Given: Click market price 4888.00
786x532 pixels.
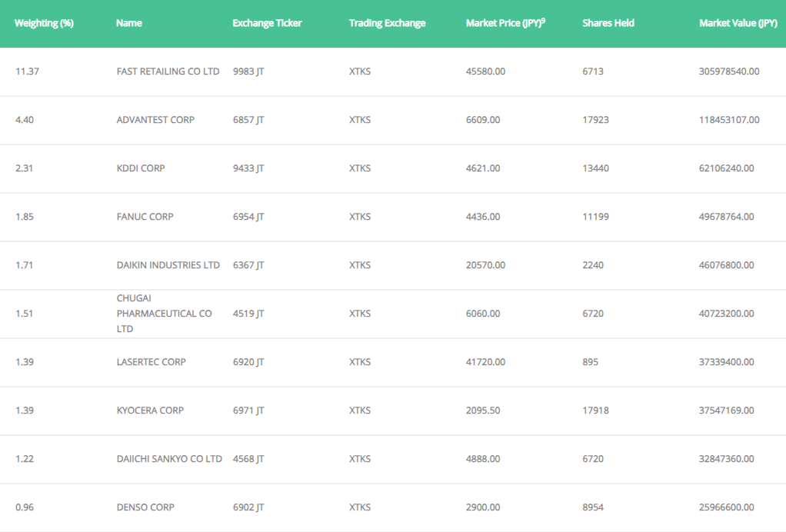Looking at the screenshot, I should pyautogui.click(x=483, y=459).
